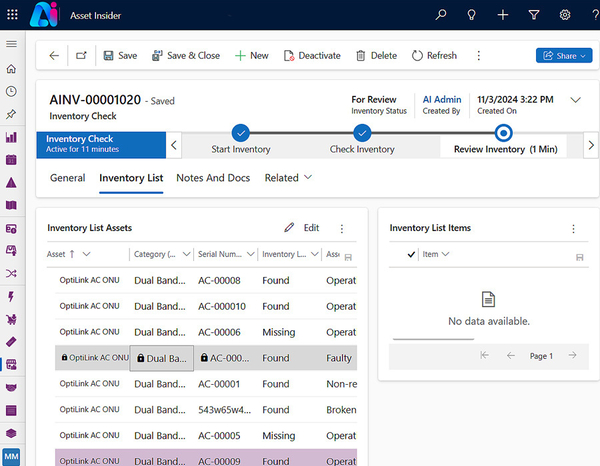The image size is (600, 466).
Task: Open the Share dropdown button
Action: tap(564, 56)
